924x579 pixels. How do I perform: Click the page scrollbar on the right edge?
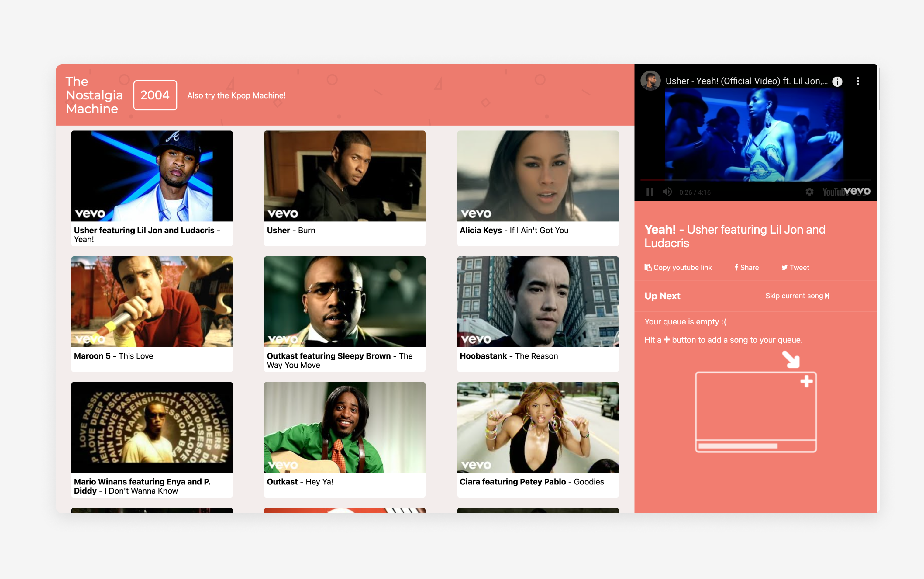[x=879, y=88]
